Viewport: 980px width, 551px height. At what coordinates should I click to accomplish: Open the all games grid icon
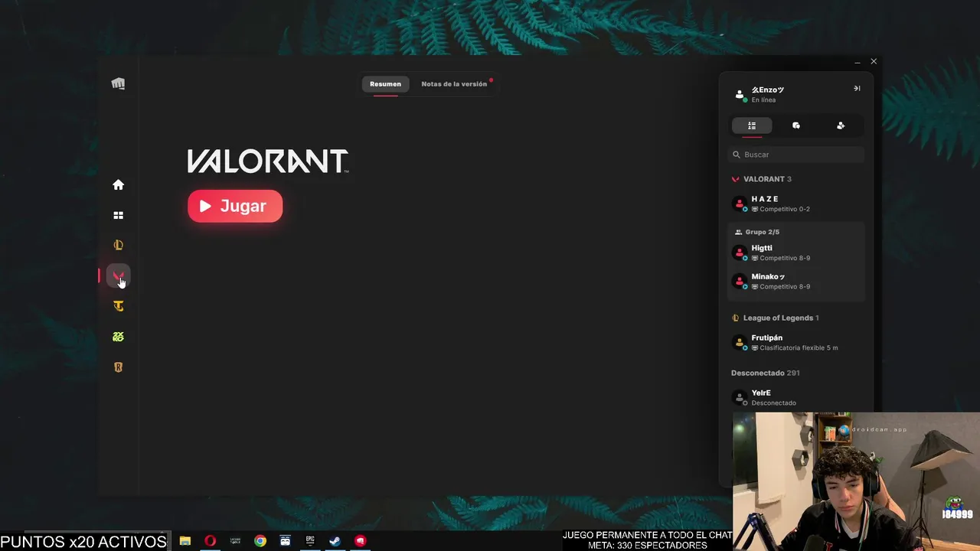(x=118, y=215)
